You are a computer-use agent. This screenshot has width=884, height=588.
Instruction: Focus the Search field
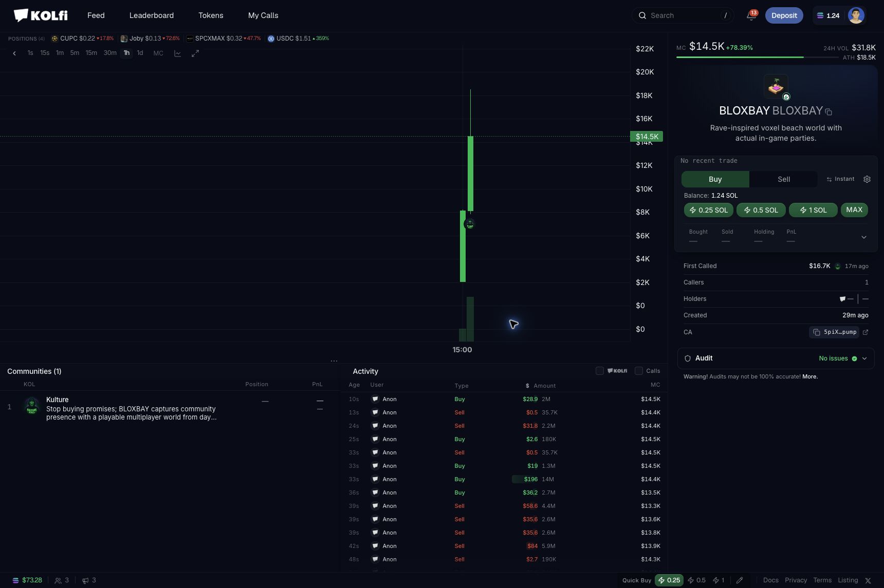(x=683, y=15)
